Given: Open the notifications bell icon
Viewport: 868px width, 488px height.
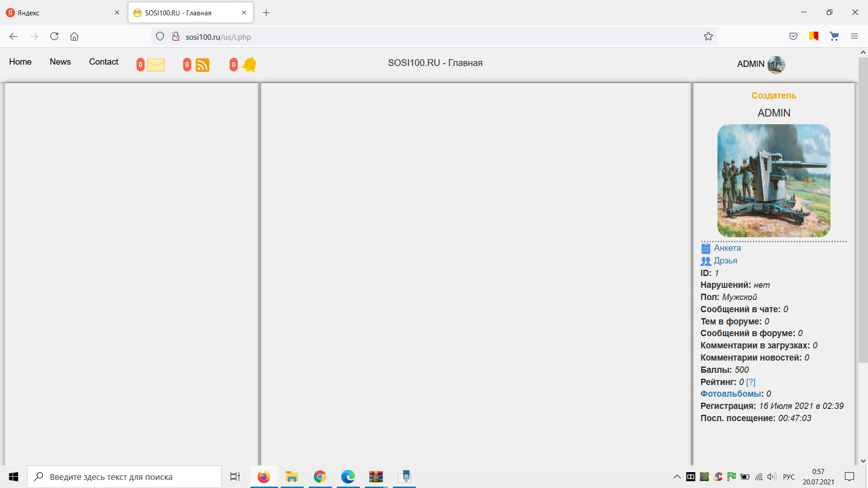Looking at the screenshot, I should (249, 65).
